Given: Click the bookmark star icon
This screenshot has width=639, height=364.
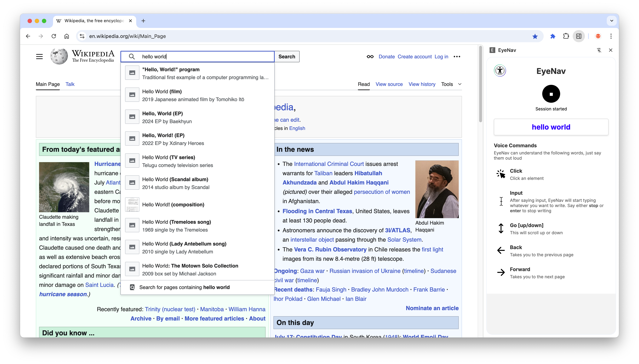Looking at the screenshot, I should point(535,36).
